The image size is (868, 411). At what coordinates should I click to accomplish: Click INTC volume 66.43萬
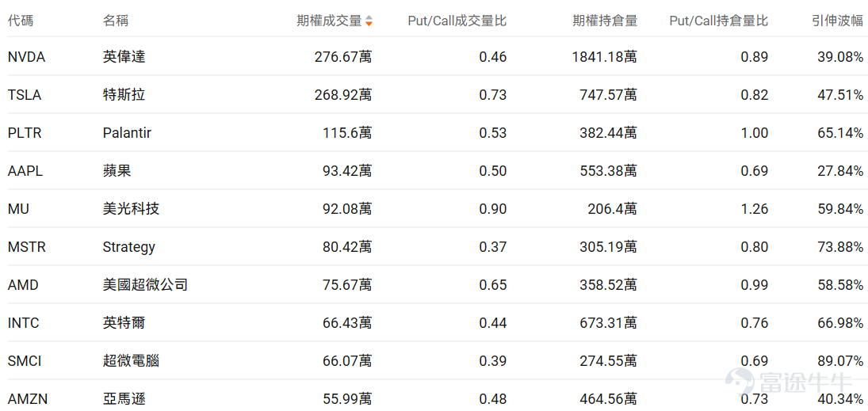[347, 322]
